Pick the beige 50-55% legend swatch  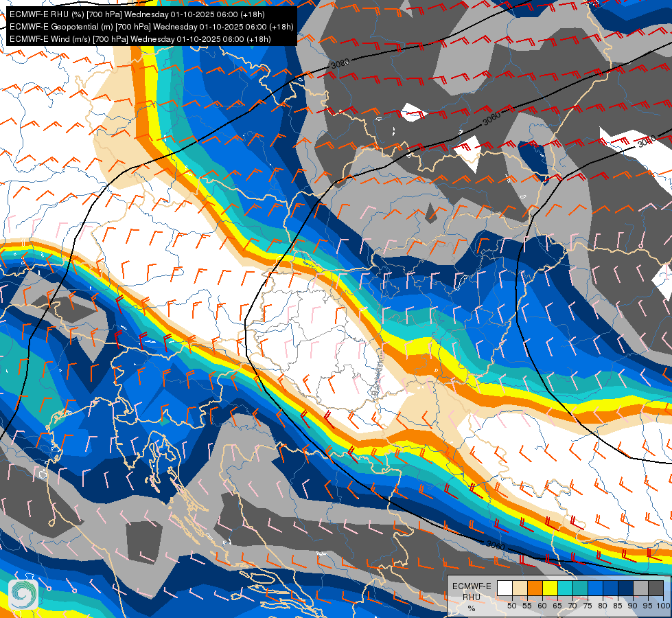pyautogui.click(x=520, y=588)
